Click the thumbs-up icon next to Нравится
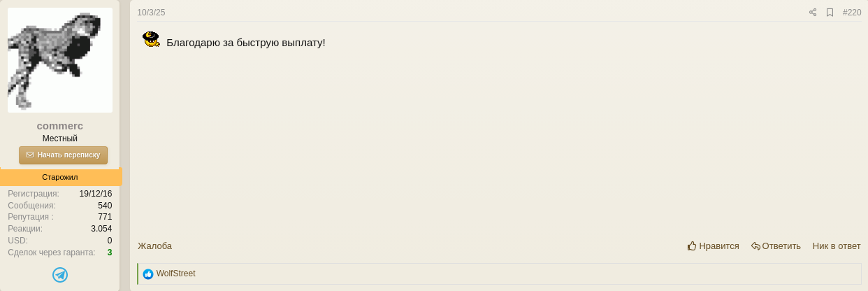The width and height of the screenshot is (868, 291). (692, 246)
